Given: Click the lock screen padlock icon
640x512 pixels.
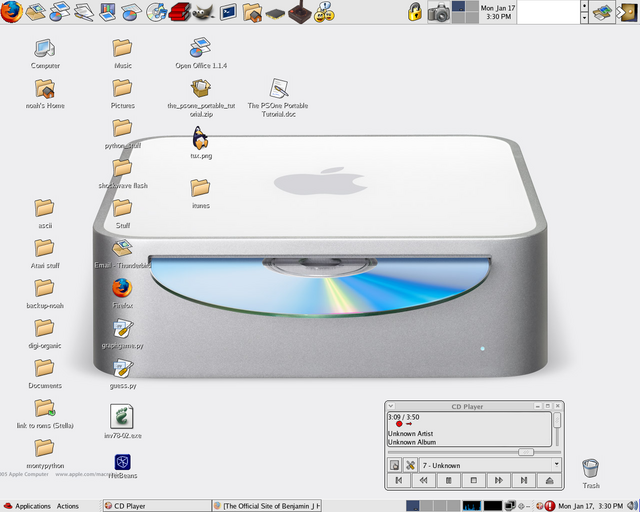Looking at the screenshot, I should click(x=415, y=12).
